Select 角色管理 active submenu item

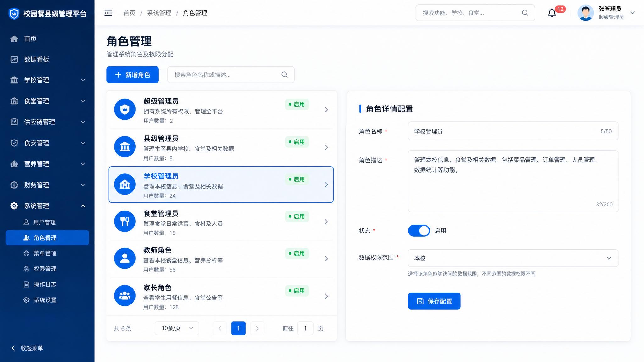47,238
